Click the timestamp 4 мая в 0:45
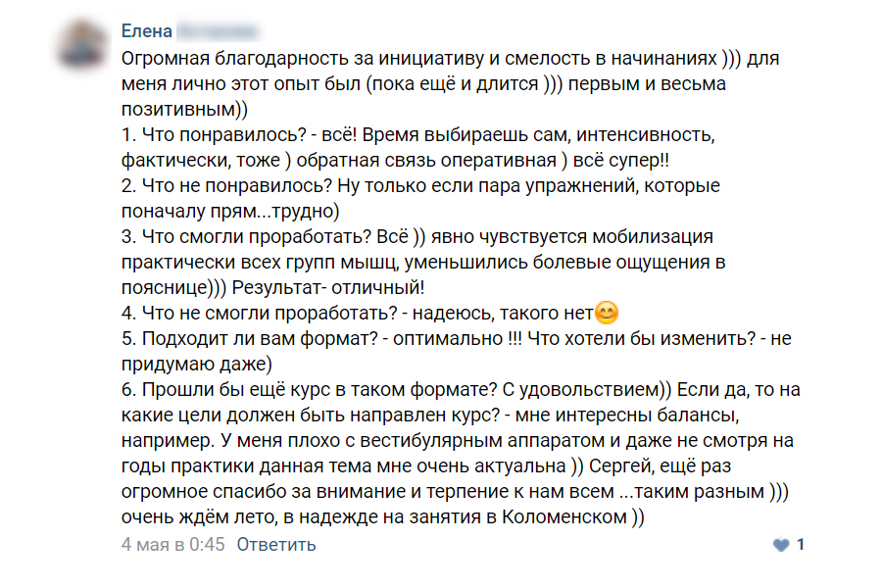The image size is (882, 588). pos(172,544)
